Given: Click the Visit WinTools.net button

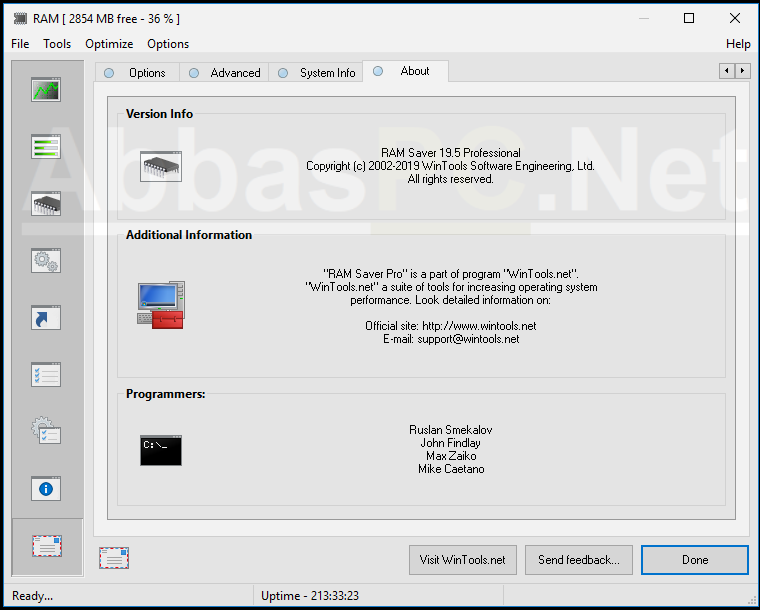Looking at the screenshot, I should coord(463,560).
